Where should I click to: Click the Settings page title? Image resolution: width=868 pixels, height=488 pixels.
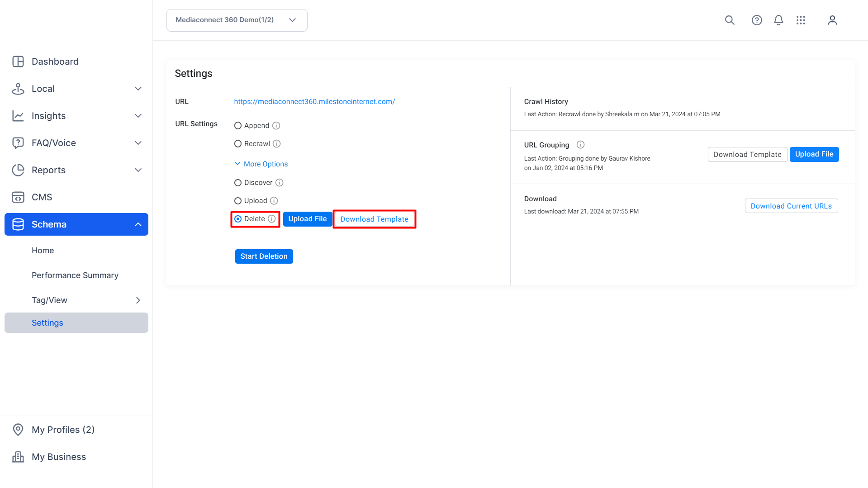(194, 73)
